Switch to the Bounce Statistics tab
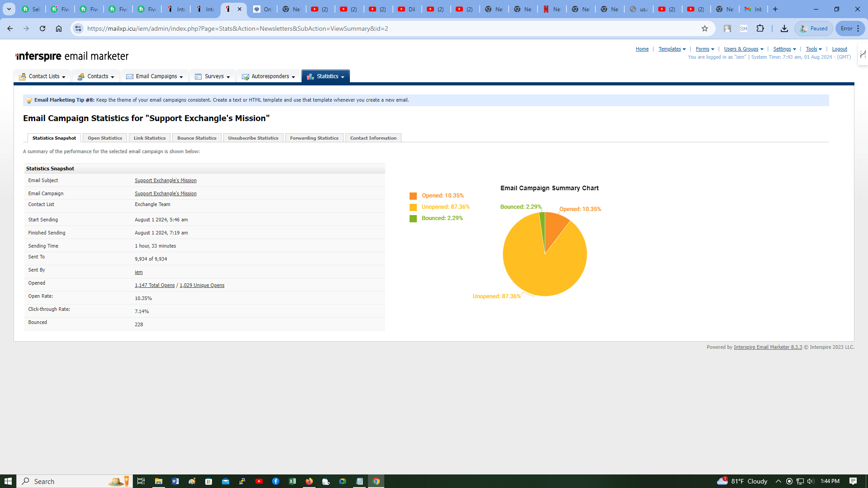Viewport: 868px width, 488px height. click(x=197, y=138)
